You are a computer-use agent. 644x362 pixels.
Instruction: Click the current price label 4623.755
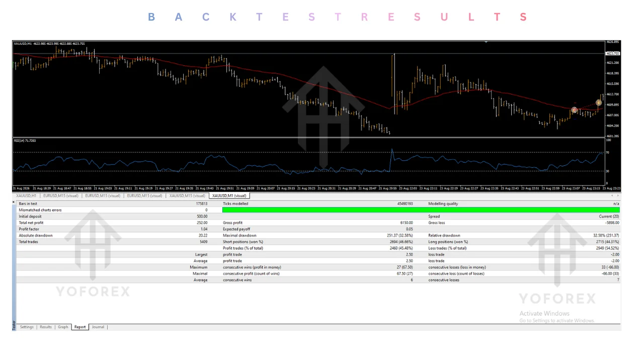point(613,53)
